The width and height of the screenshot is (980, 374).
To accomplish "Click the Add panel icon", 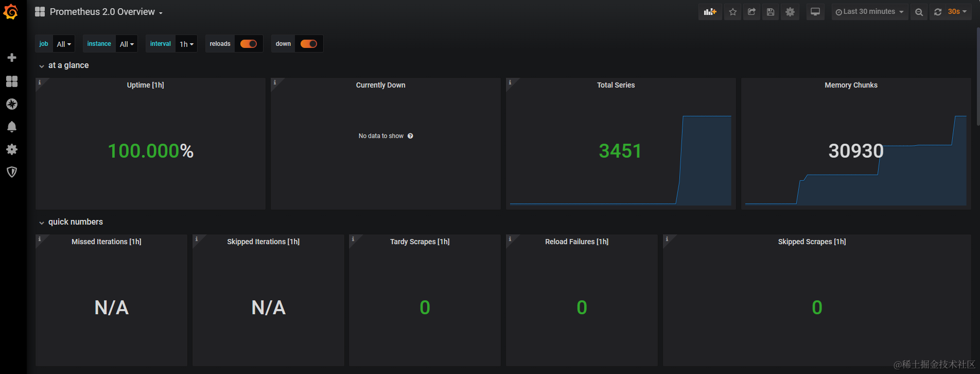I will (x=710, y=12).
